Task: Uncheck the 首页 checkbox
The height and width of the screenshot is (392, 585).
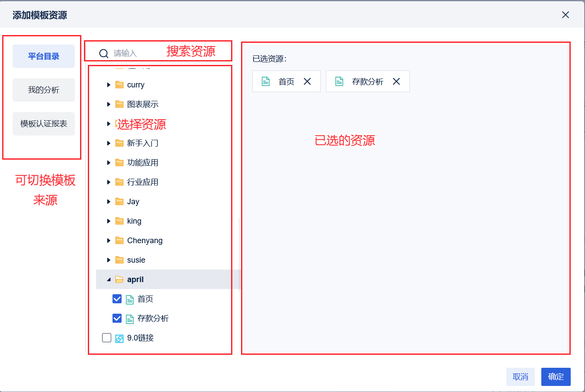Action: click(117, 299)
